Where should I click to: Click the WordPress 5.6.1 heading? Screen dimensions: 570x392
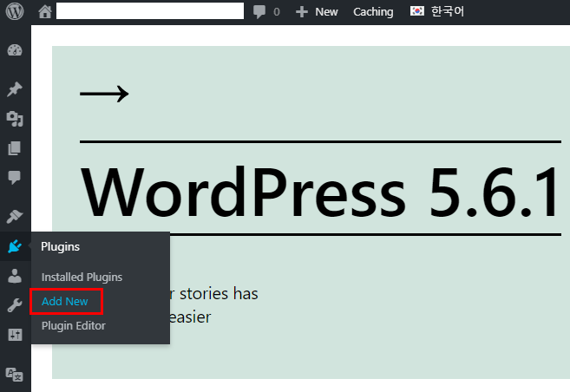pos(320,192)
